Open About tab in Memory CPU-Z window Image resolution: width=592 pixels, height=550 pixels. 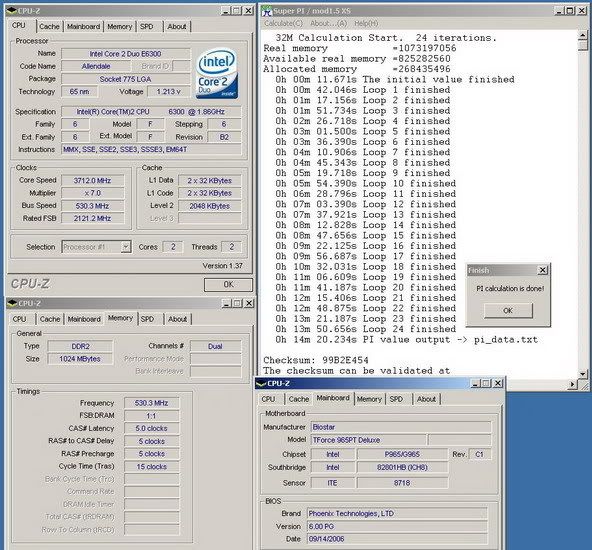[177, 319]
